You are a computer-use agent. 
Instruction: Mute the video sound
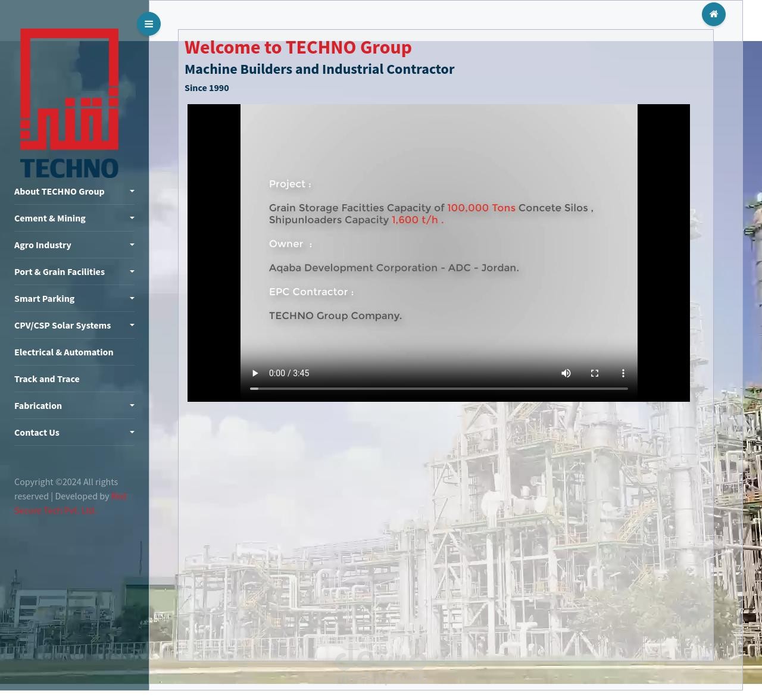[x=566, y=373]
